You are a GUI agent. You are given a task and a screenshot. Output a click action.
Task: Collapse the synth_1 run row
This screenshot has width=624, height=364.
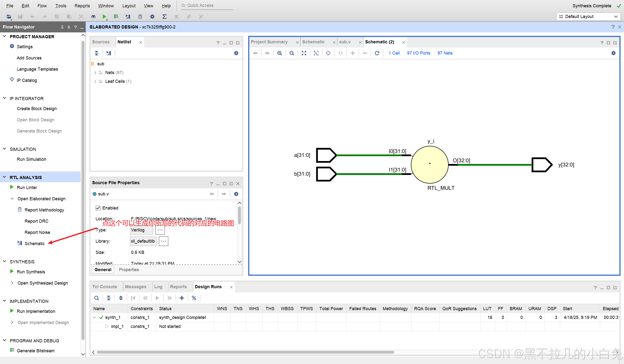(94, 317)
